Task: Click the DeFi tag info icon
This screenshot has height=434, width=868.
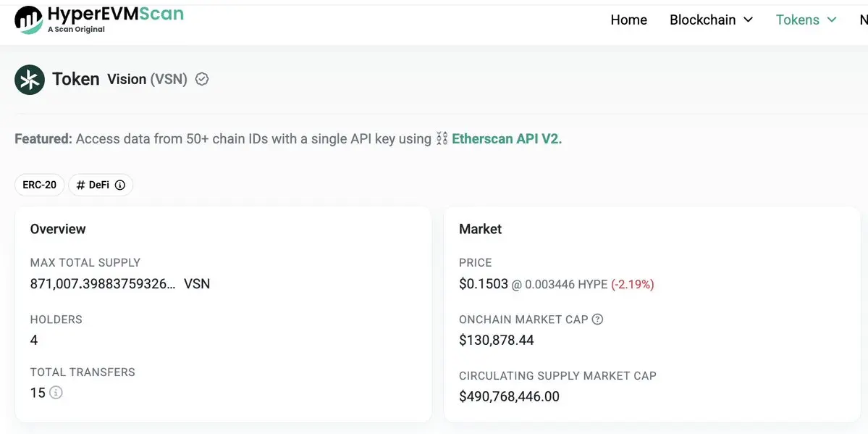Action: pyautogui.click(x=119, y=185)
